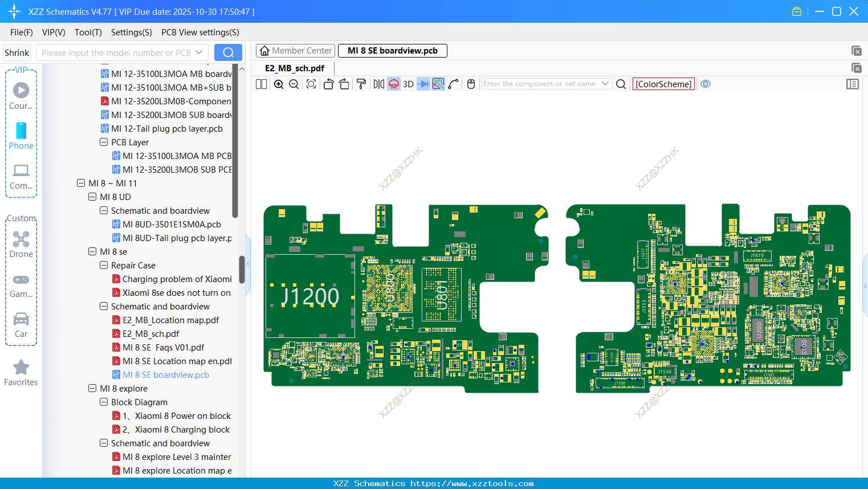Screen dimensions: 868x489
Task: Open the PCB View settings menu
Action: [x=200, y=32]
